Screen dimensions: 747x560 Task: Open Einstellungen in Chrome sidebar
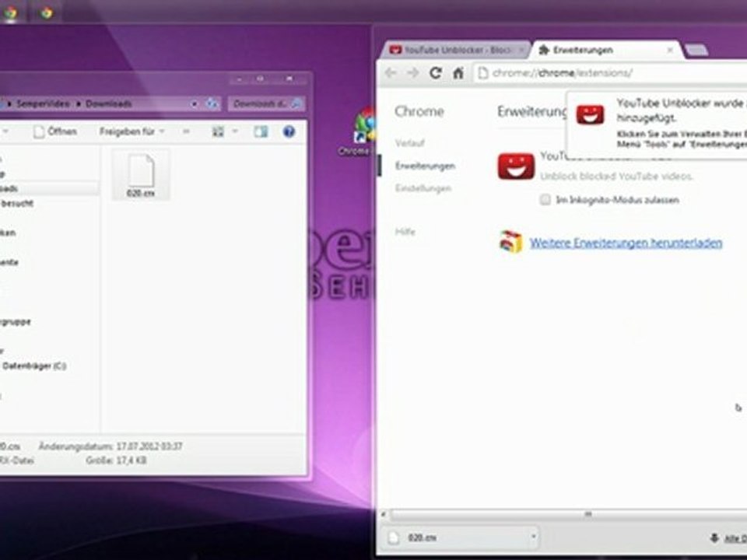(x=423, y=188)
